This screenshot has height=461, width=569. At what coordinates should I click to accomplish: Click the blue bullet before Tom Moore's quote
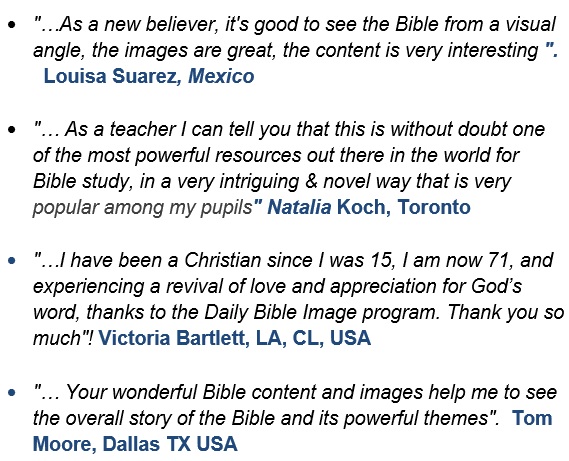tap(12, 392)
